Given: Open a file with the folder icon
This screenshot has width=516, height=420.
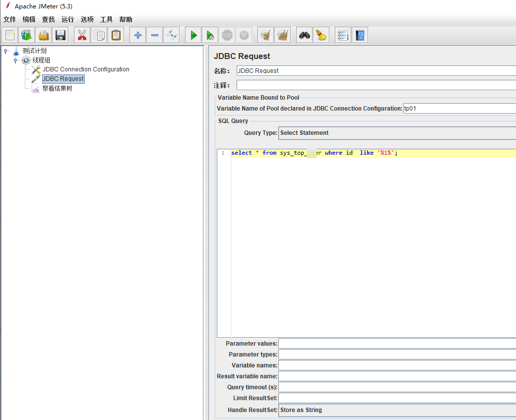Looking at the screenshot, I should pos(44,35).
